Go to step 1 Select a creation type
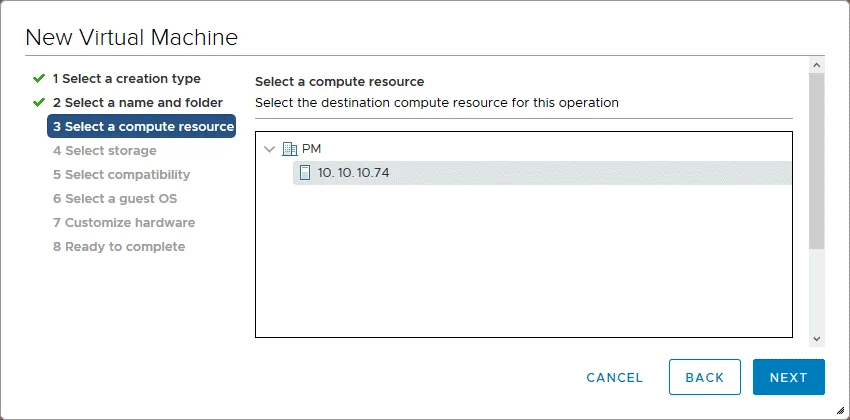Viewport: 850px width, 420px height. click(x=126, y=78)
